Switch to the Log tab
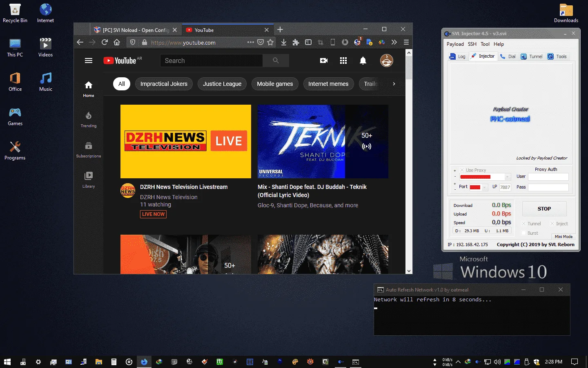Image resolution: width=588 pixels, height=368 pixels. pyautogui.click(x=457, y=56)
